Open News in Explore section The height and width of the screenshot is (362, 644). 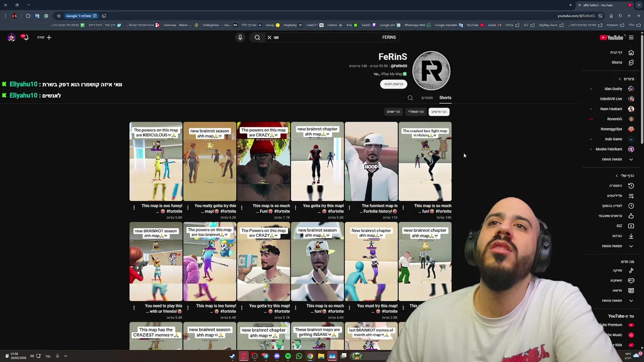[x=622, y=291]
